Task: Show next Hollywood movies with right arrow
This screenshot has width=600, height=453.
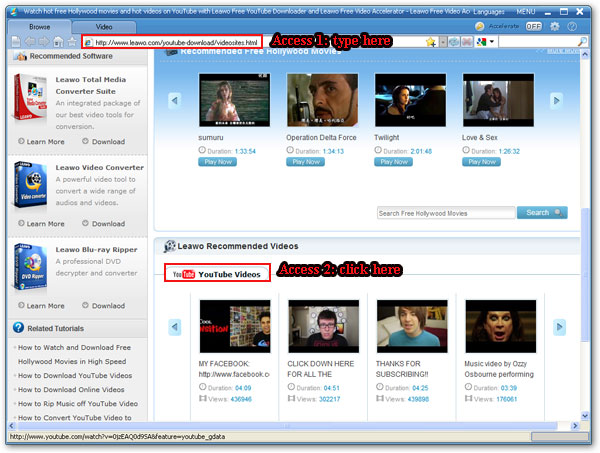Action: (556, 101)
